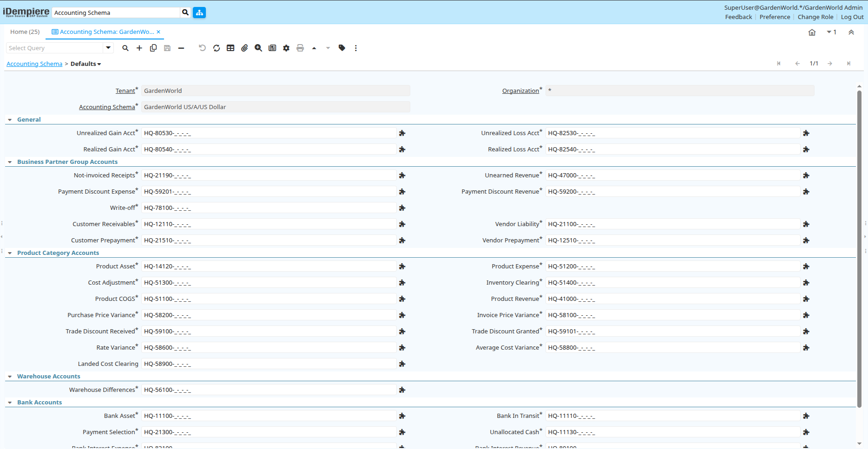Create a new record with the Add icon
Image resolution: width=868 pixels, height=449 pixels.
[139, 48]
